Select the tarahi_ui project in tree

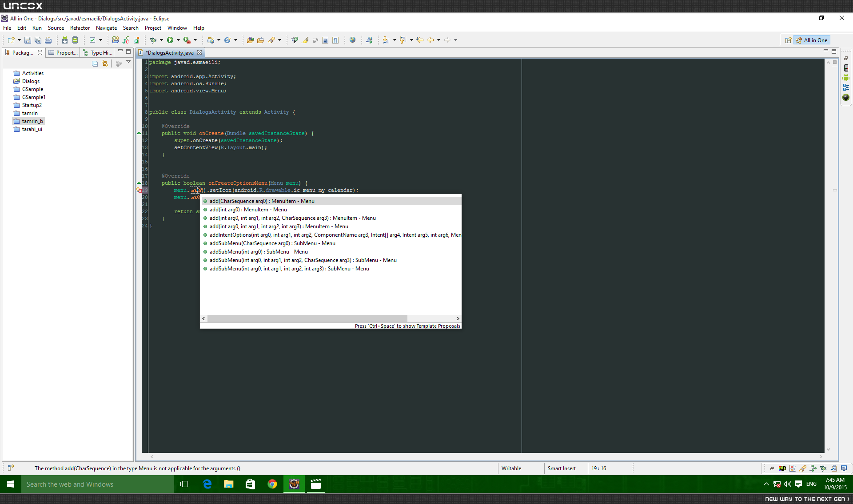point(28,129)
